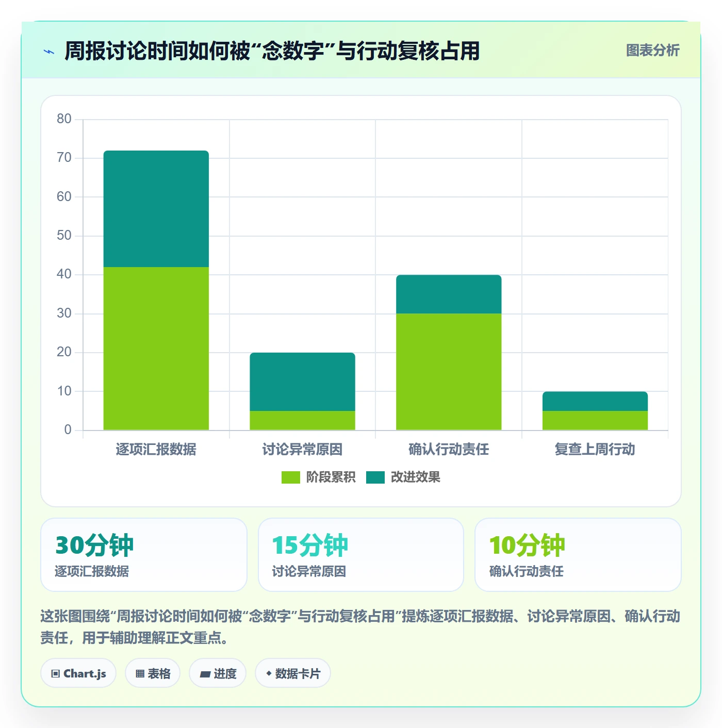Screen dimensions: 722x728
Task: Click the teal bar segment for 逐项汇报数据
Action: (x=156, y=209)
